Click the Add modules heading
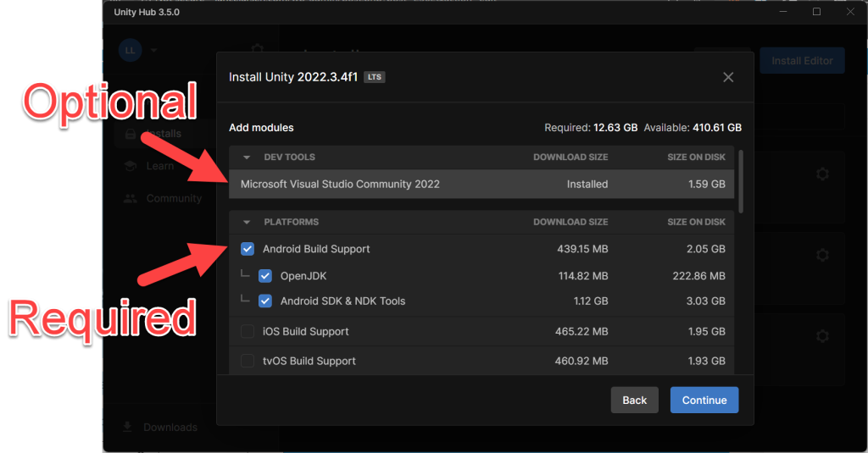The width and height of the screenshot is (868, 453). click(x=261, y=128)
